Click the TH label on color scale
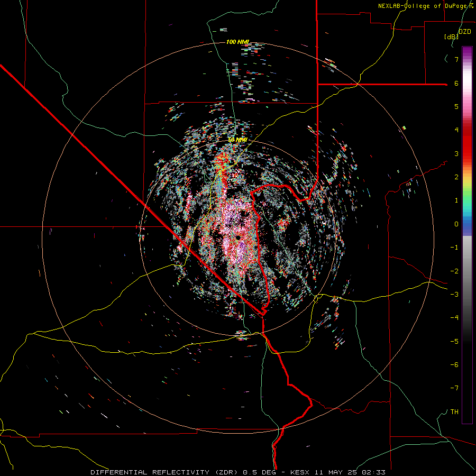The image size is (476, 476). [x=454, y=412]
